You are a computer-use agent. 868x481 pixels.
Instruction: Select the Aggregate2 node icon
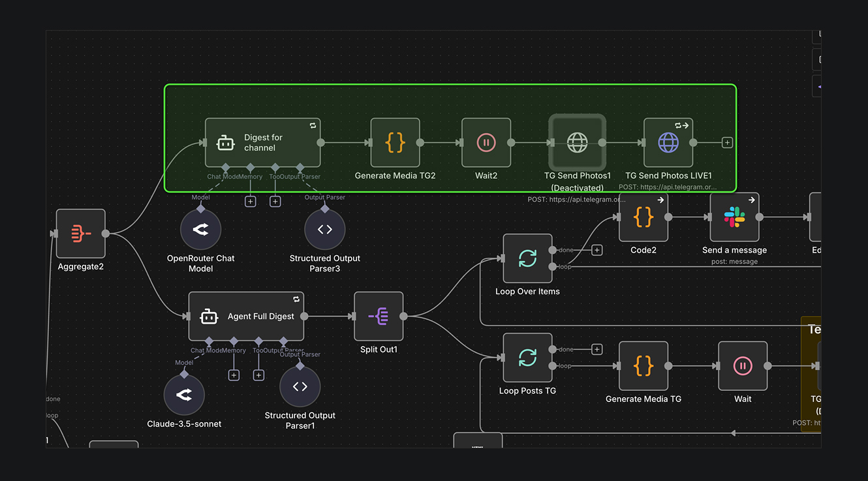point(81,234)
